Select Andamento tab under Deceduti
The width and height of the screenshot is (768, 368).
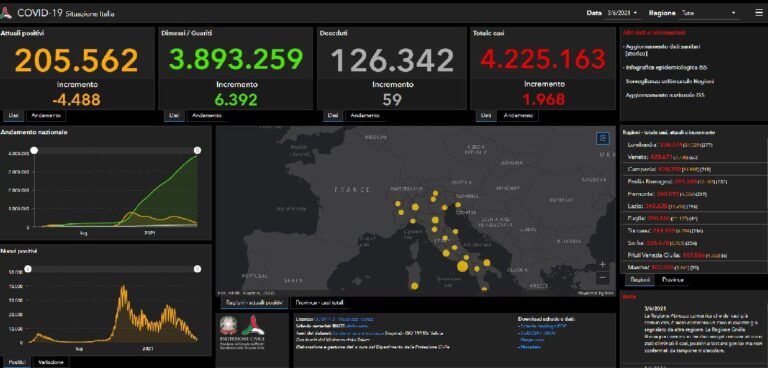tap(365, 116)
